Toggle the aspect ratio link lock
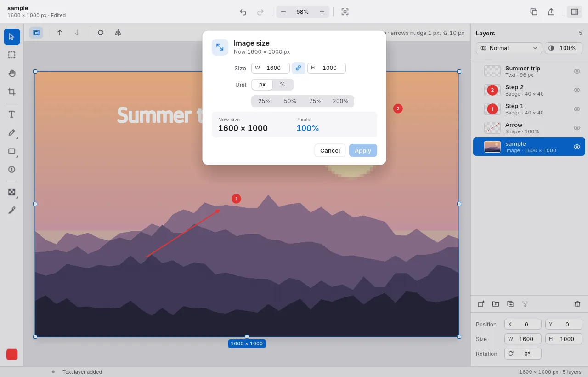 point(299,68)
